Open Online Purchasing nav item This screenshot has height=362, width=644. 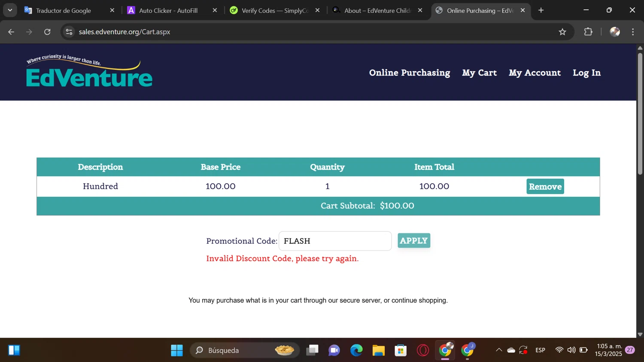[410, 73]
